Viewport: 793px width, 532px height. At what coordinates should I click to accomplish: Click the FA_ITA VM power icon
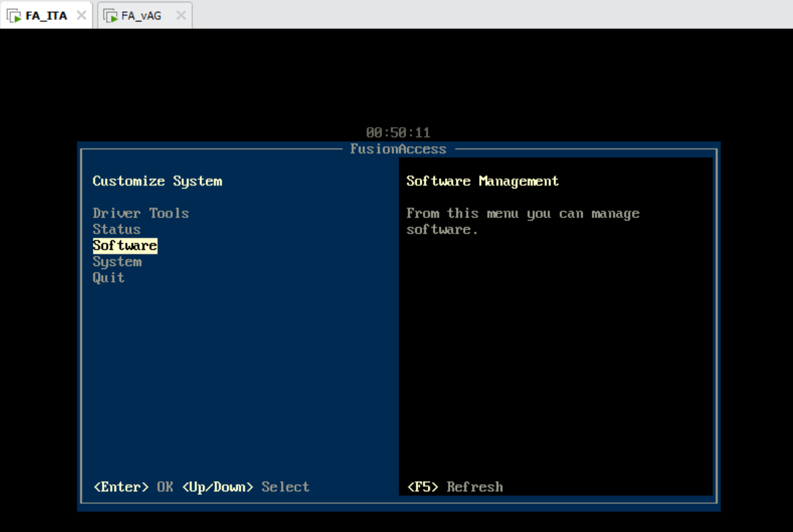tap(14, 16)
